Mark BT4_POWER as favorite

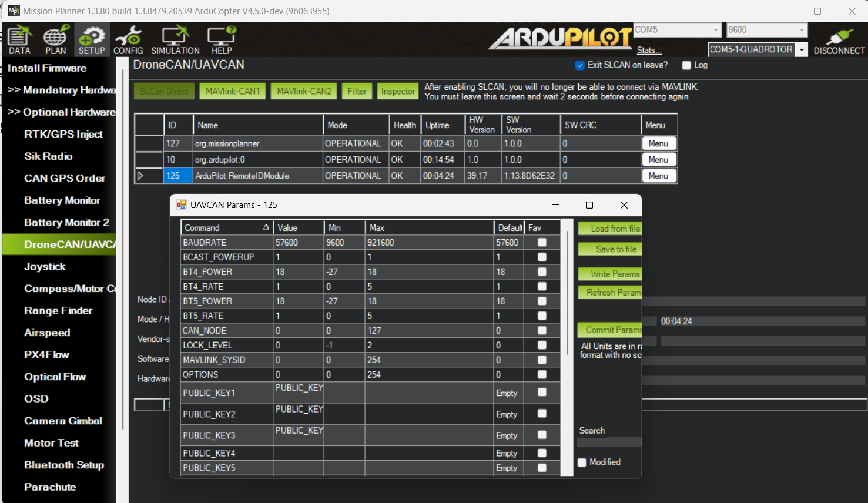point(542,271)
